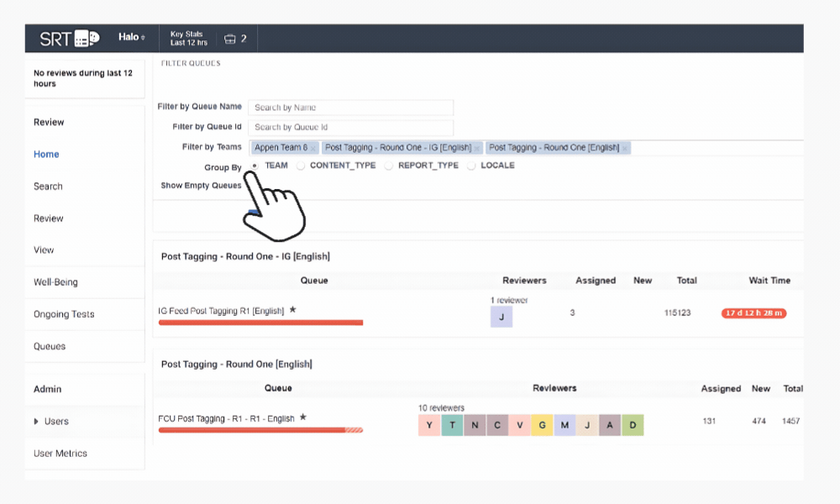Open Key Stats Last 12 hrs panel
Screen dimensions: 840x504
(189, 39)
